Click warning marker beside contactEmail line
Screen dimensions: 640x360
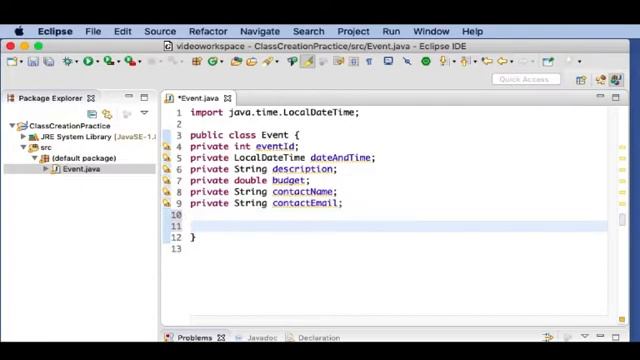click(167, 203)
